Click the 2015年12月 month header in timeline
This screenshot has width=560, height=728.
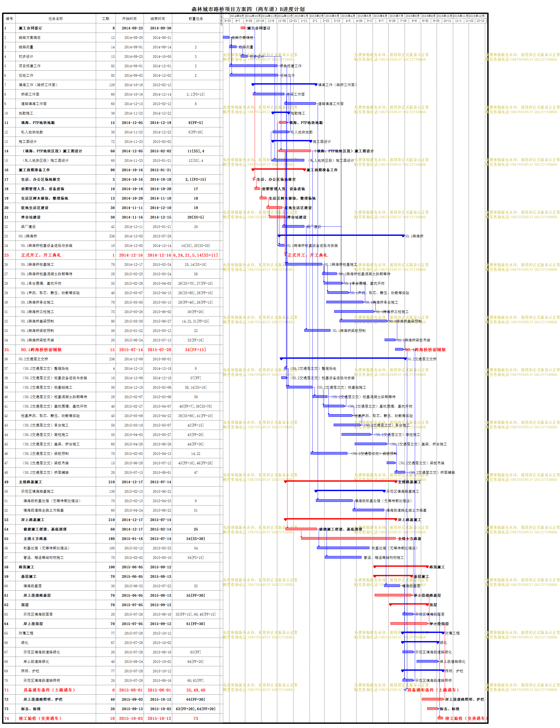click(x=477, y=16)
